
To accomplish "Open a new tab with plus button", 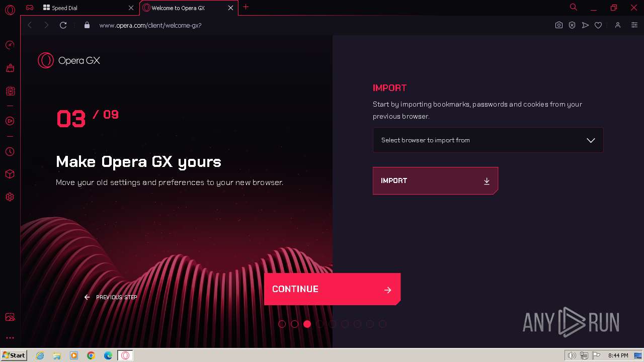I will [x=246, y=7].
